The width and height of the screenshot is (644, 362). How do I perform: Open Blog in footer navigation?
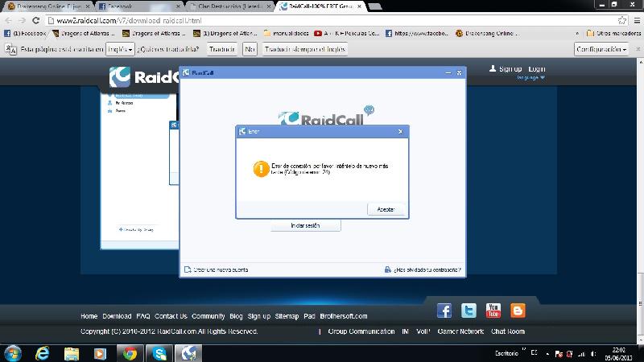(x=236, y=316)
